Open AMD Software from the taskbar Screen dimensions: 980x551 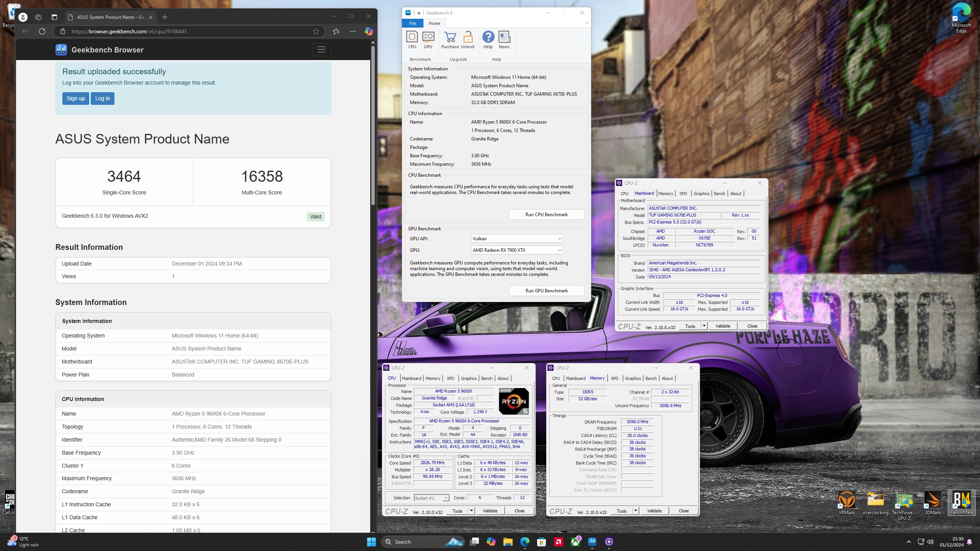tap(559, 542)
